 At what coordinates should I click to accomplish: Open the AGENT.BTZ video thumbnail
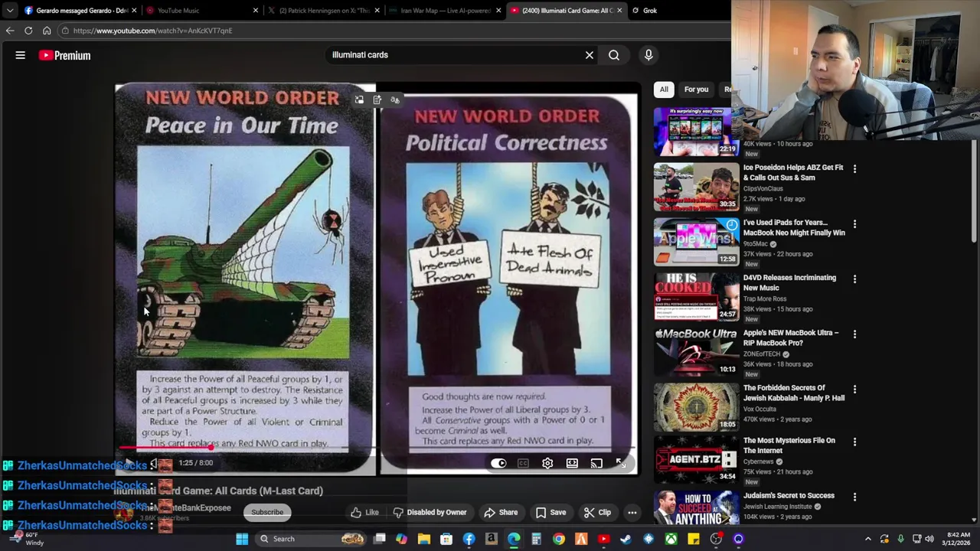pos(697,460)
